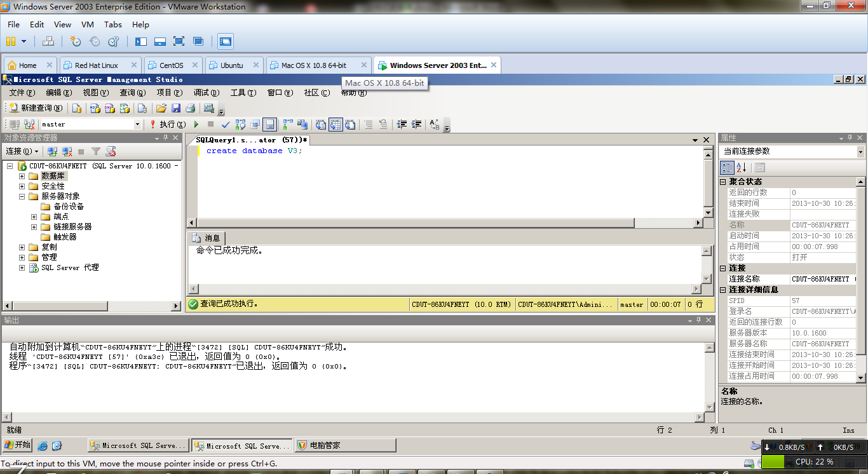Select the 消息 (Messages) results tab
This screenshot has width=868, height=474.
pos(207,238)
